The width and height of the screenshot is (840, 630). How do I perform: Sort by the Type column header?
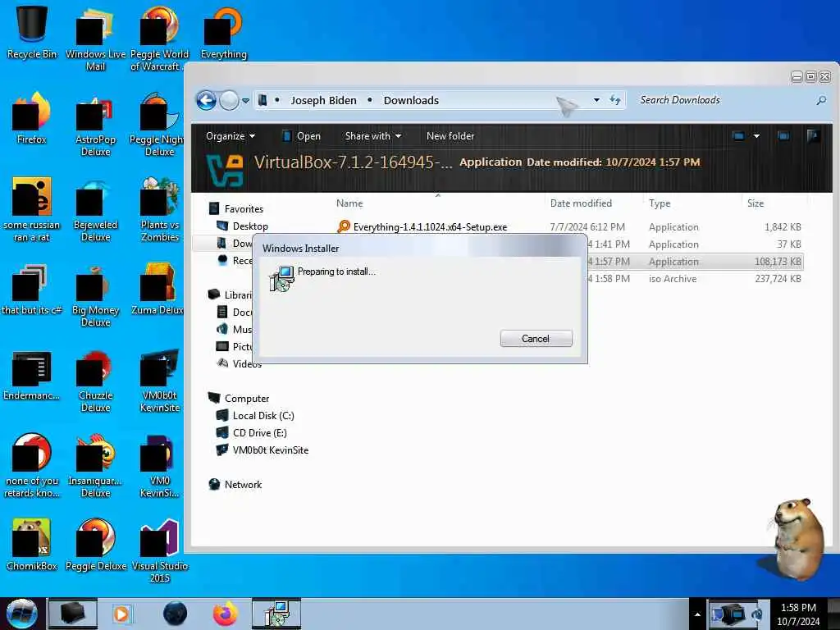[660, 203]
